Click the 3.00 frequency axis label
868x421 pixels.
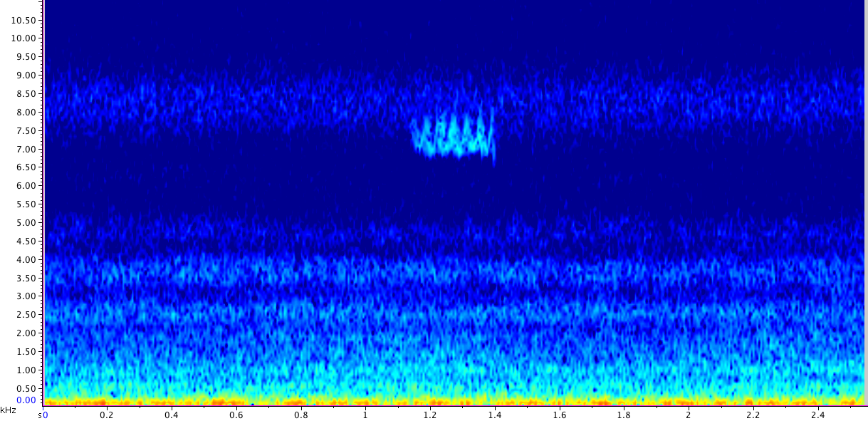pos(26,296)
